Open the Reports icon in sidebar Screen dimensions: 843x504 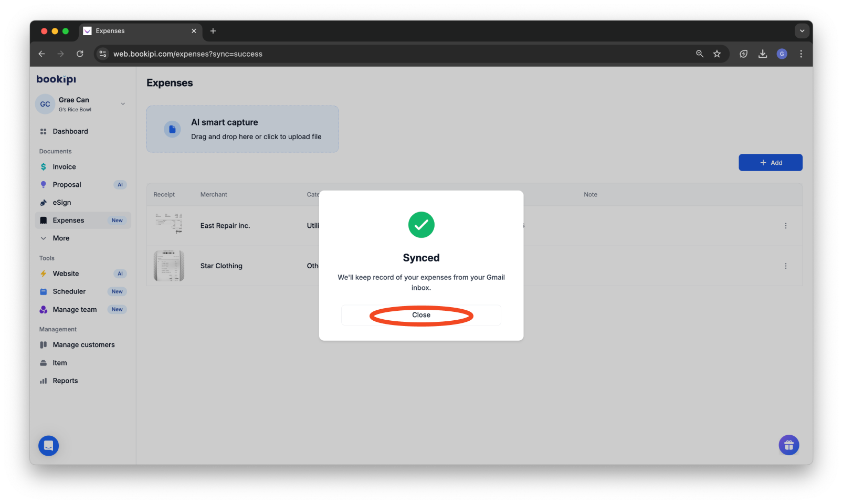pos(43,380)
